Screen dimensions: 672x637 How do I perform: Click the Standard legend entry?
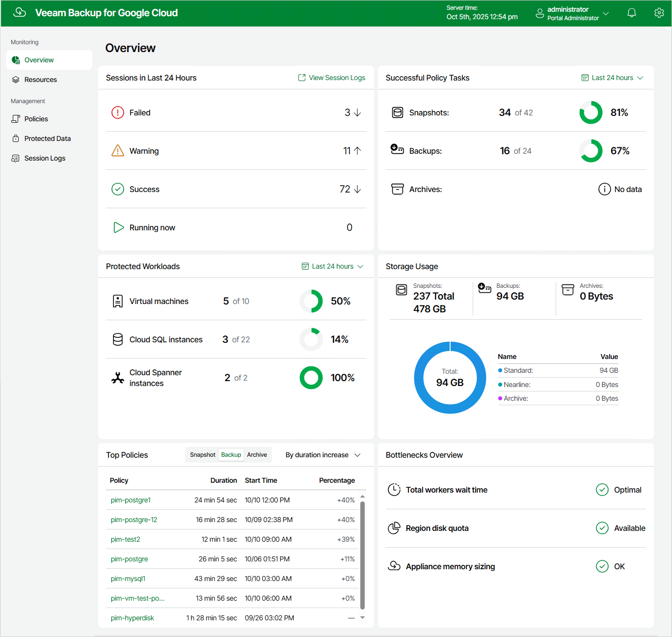click(558, 370)
